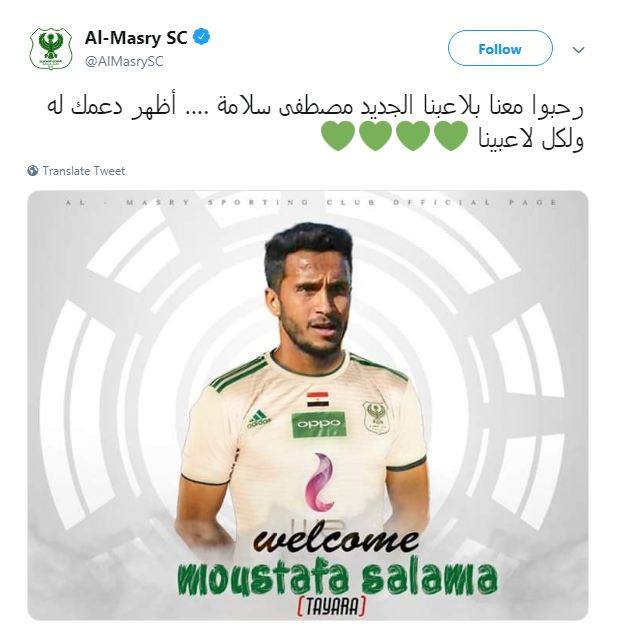Click the blue verified badge

tap(201, 37)
